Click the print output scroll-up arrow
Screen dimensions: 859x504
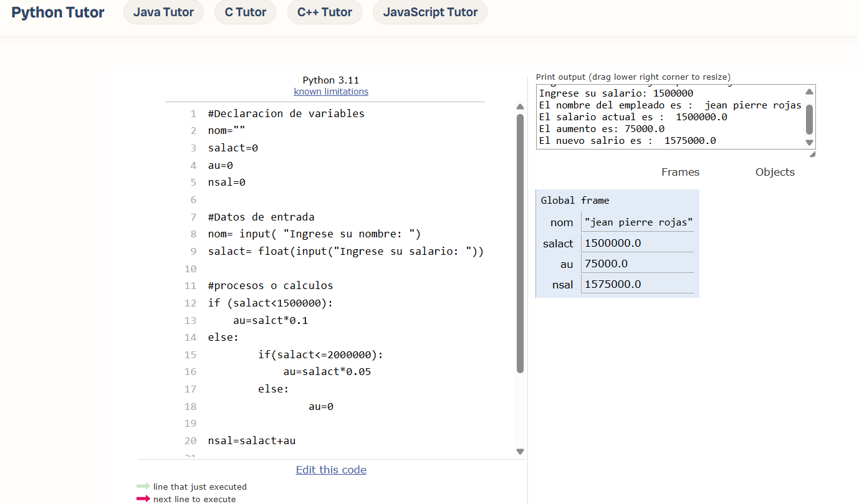pos(809,92)
